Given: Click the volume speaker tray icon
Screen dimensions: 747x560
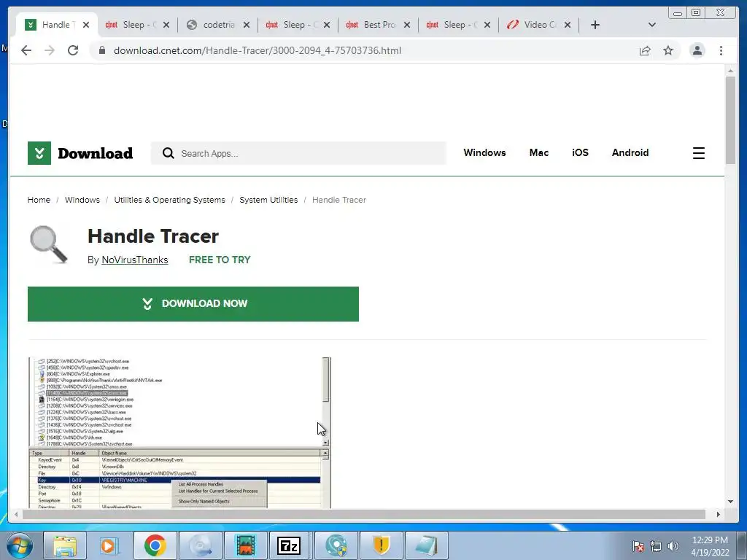Looking at the screenshot, I should pos(673,546).
